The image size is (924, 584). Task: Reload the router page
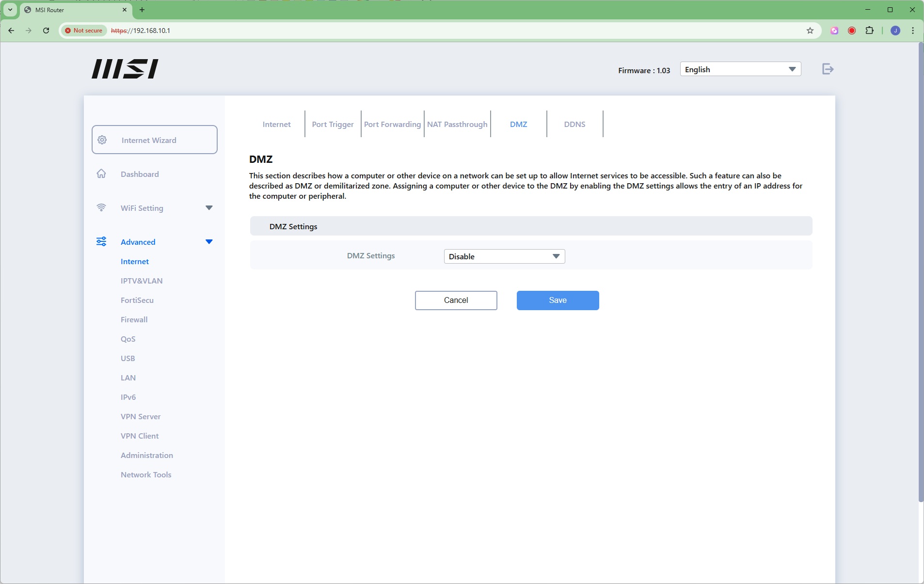pos(46,31)
